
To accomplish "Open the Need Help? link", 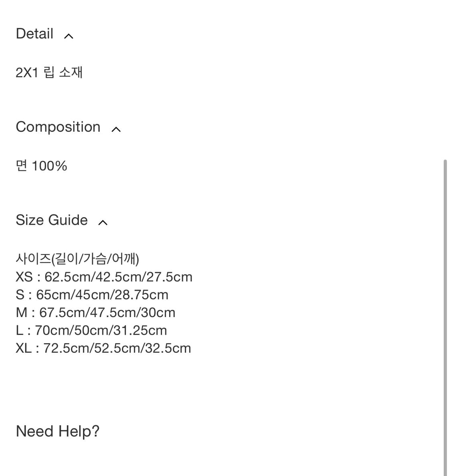I will 58,431.
